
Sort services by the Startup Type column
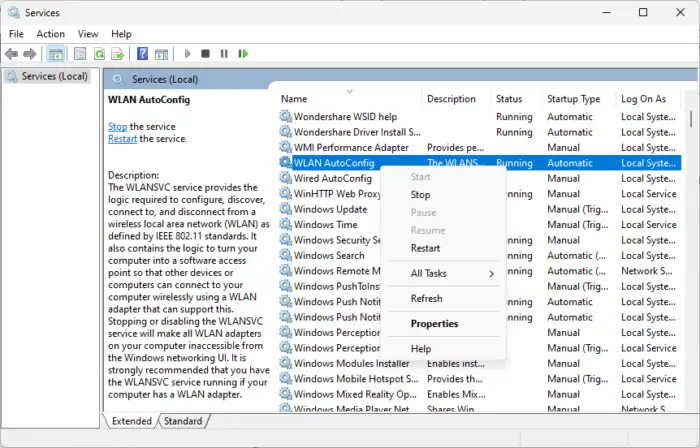click(x=573, y=99)
